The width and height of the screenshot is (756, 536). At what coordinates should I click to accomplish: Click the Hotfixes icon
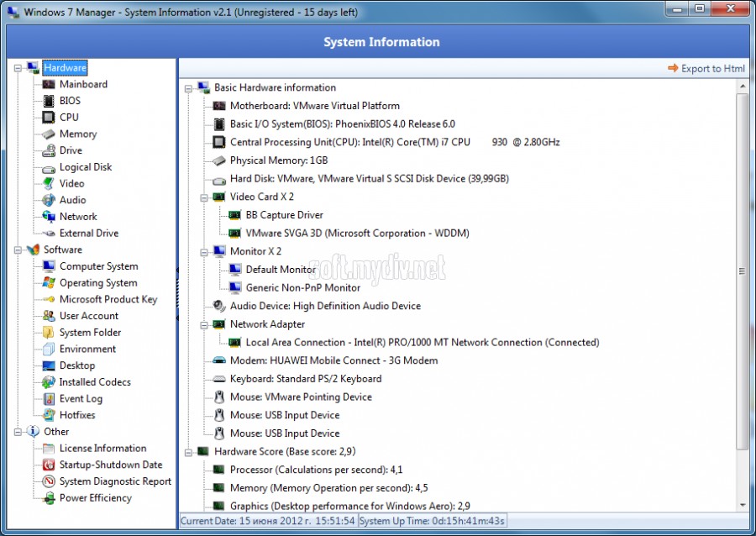(x=49, y=415)
